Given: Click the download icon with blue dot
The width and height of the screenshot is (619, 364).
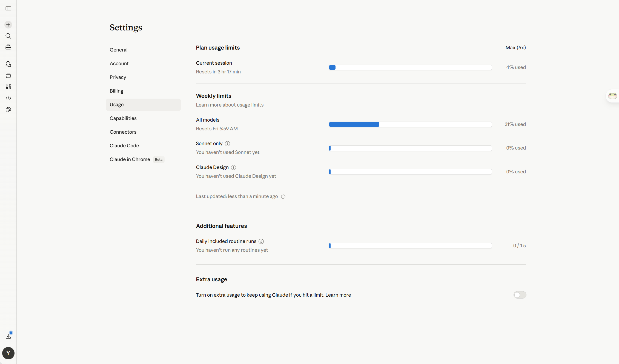Looking at the screenshot, I should (x=8, y=336).
